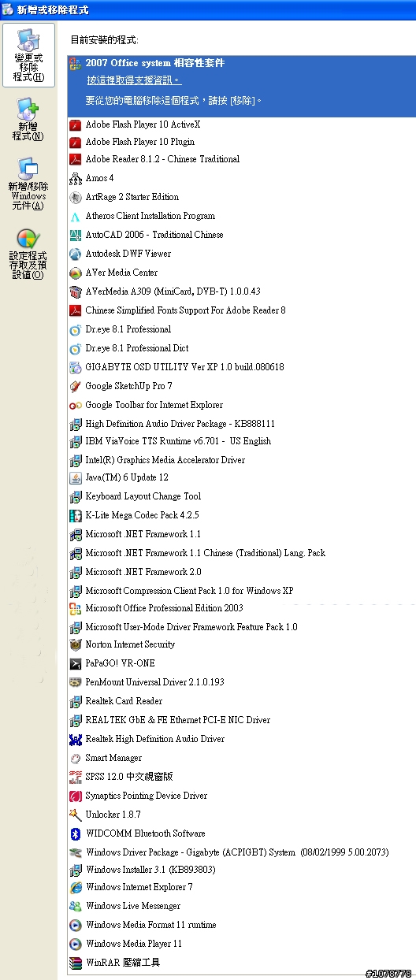Image resolution: width=416 pixels, height=980 pixels.
Task: Click the 按這裡取得支援資訊 link
Action: pos(133,80)
